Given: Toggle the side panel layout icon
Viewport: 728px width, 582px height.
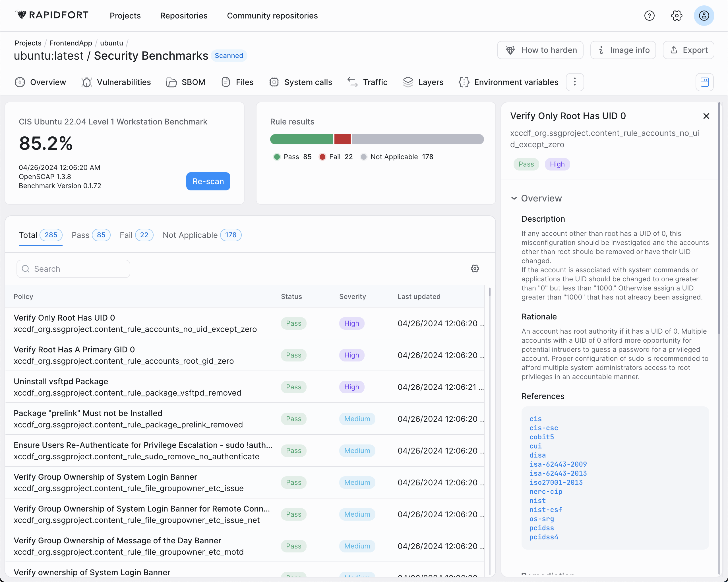Looking at the screenshot, I should (705, 82).
